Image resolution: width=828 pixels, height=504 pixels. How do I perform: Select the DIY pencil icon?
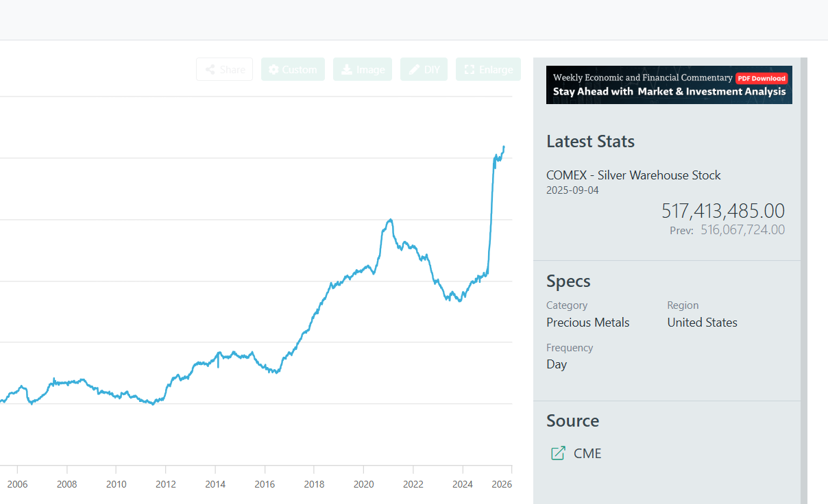coord(414,70)
